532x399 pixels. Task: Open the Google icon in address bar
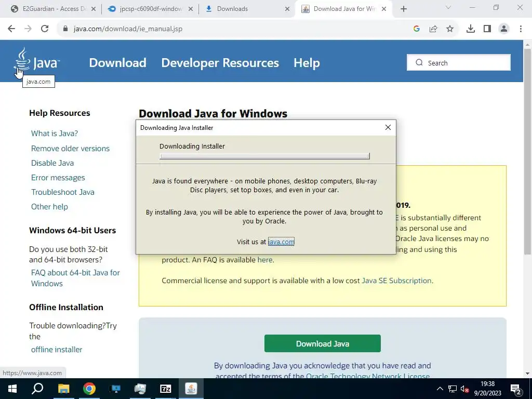tap(417, 29)
